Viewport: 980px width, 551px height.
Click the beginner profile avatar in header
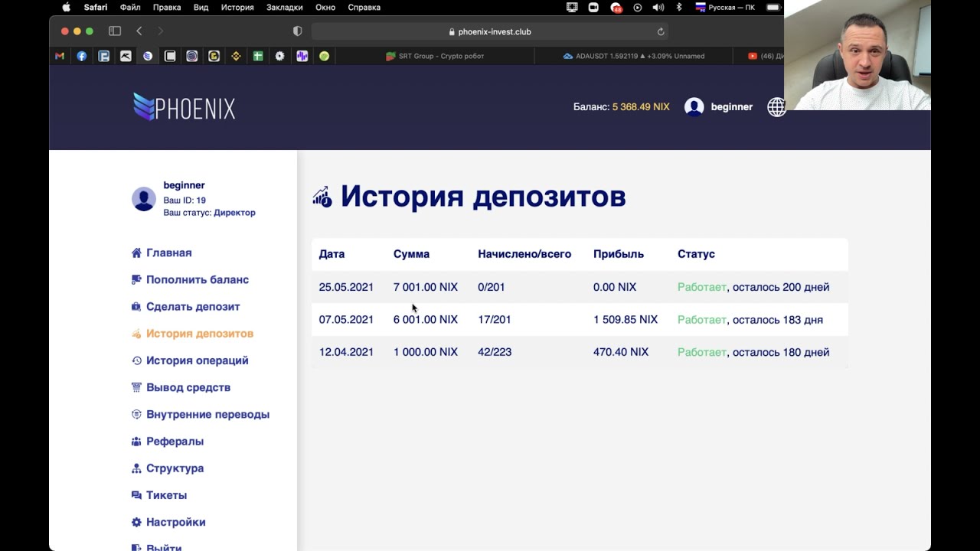coord(694,107)
